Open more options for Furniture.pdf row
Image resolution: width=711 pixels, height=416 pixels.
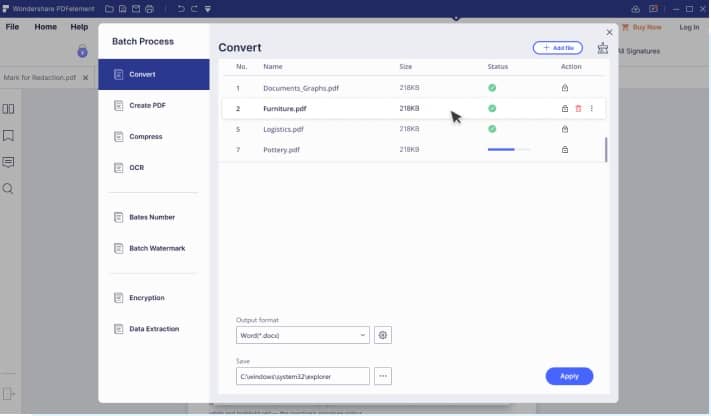pyautogui.click(x=591, y=108)
